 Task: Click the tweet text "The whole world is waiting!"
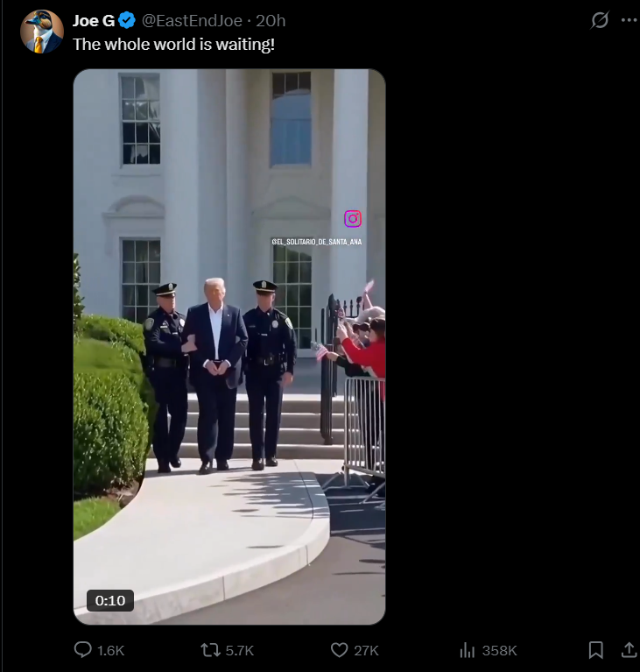pyautogui.click(x=173, y=45)
